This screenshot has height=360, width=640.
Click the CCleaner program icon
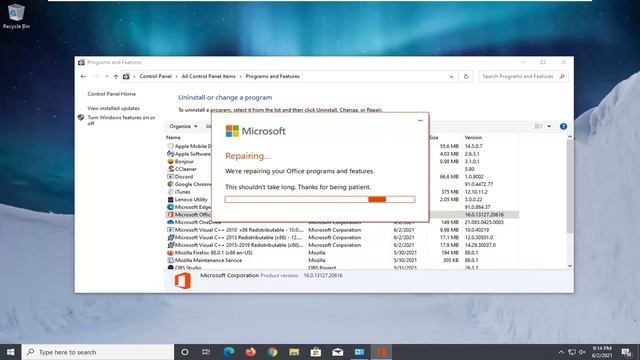pos(171,169)
